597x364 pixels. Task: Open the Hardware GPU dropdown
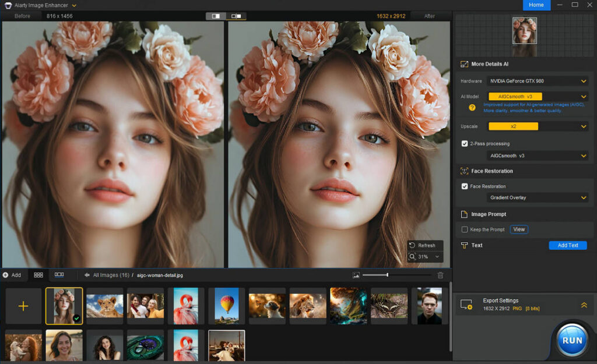538,81
